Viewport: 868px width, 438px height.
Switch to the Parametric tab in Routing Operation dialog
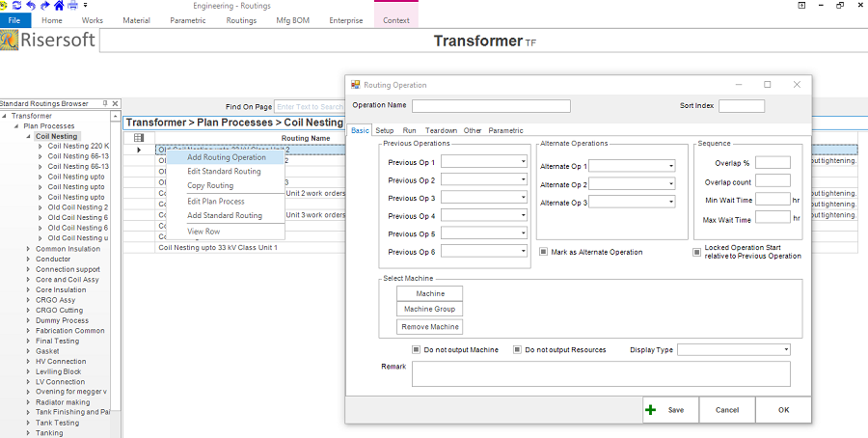505,130
